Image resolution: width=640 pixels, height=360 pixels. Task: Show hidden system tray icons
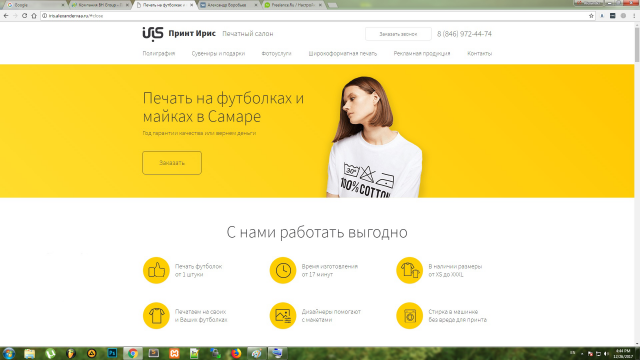[582, 354]
